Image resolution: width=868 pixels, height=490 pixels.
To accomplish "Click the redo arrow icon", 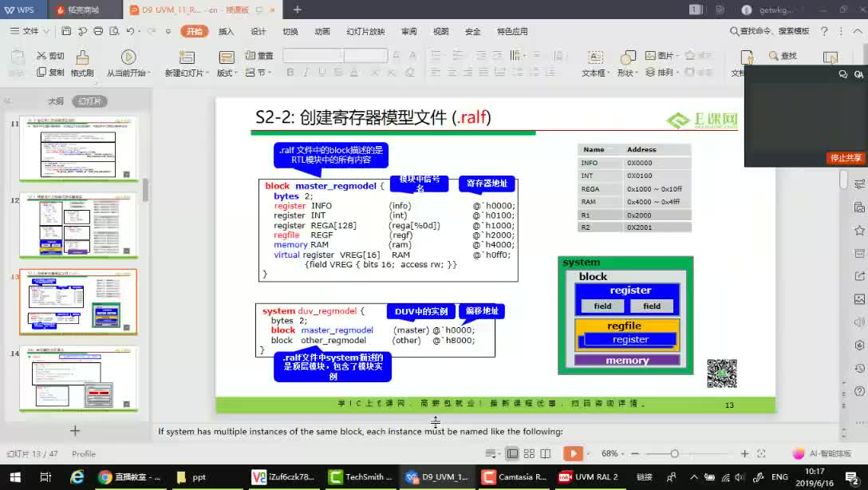I will (152, 31).
